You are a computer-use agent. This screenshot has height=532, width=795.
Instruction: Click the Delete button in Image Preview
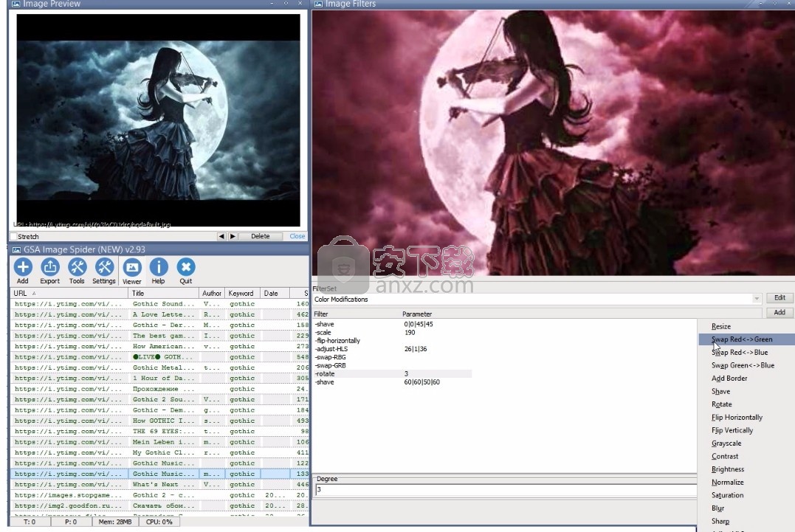coord(261,236)
